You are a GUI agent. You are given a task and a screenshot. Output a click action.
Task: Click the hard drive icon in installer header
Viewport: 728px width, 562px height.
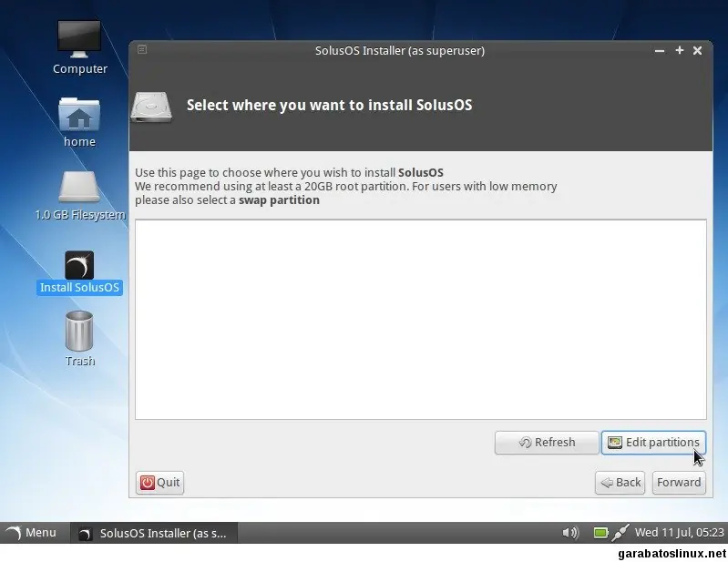tap(151, 107)
